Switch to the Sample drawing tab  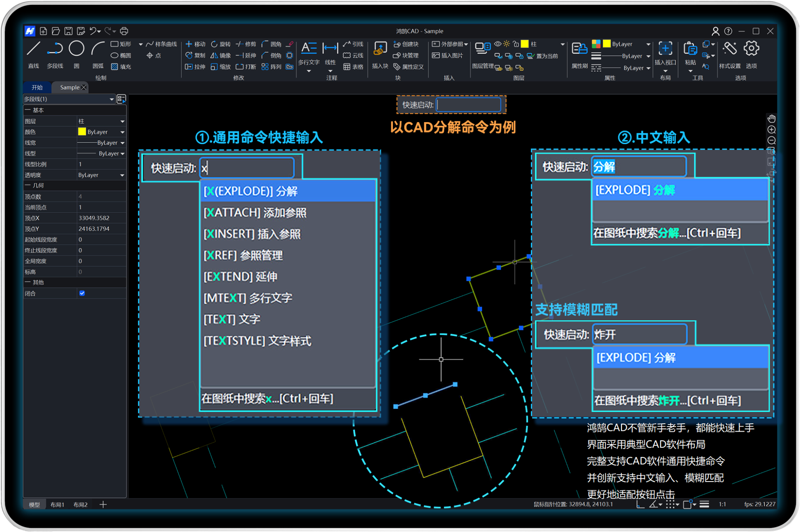click(x=70, y=87)
